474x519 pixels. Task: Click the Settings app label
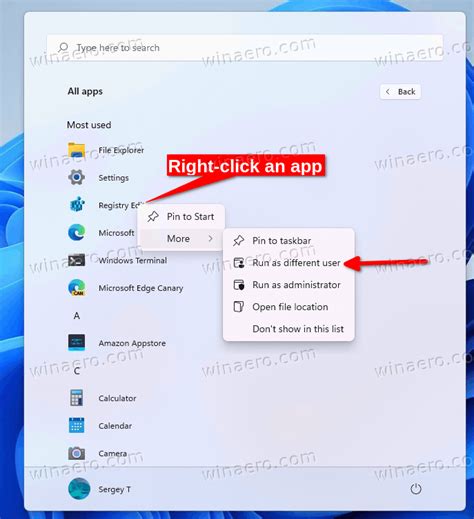click(x=113, y=178)
